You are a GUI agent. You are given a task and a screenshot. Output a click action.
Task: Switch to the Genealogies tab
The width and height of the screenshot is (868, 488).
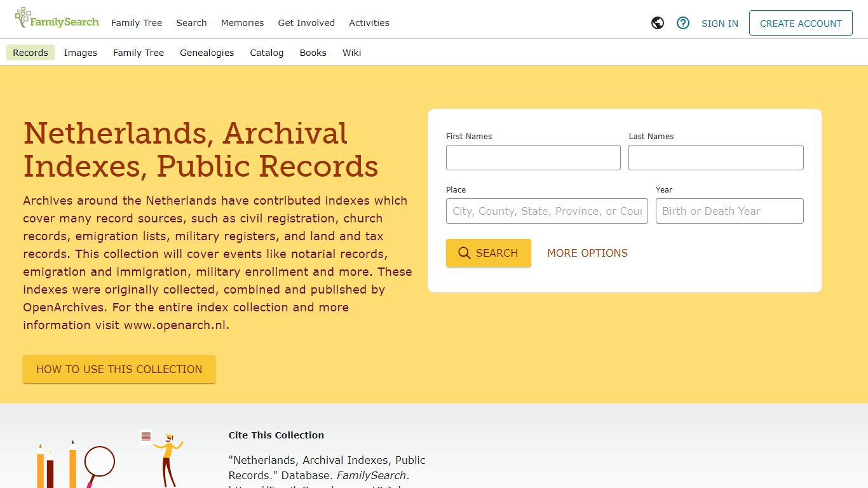point(207,53)
